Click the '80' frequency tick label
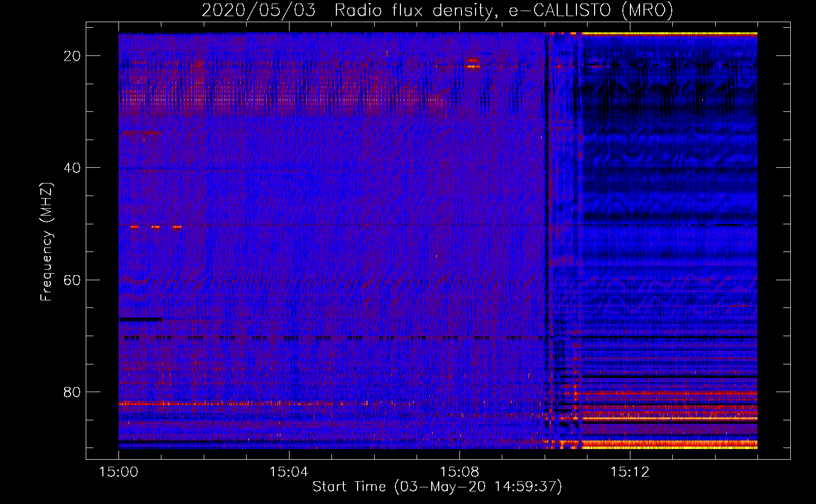The image size is (816, 504). pos(72,392)
